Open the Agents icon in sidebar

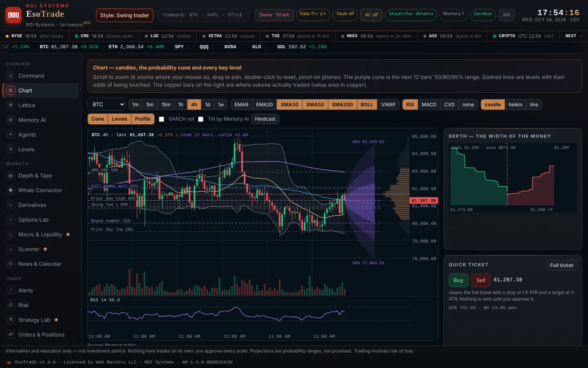[x=11, y=135]
